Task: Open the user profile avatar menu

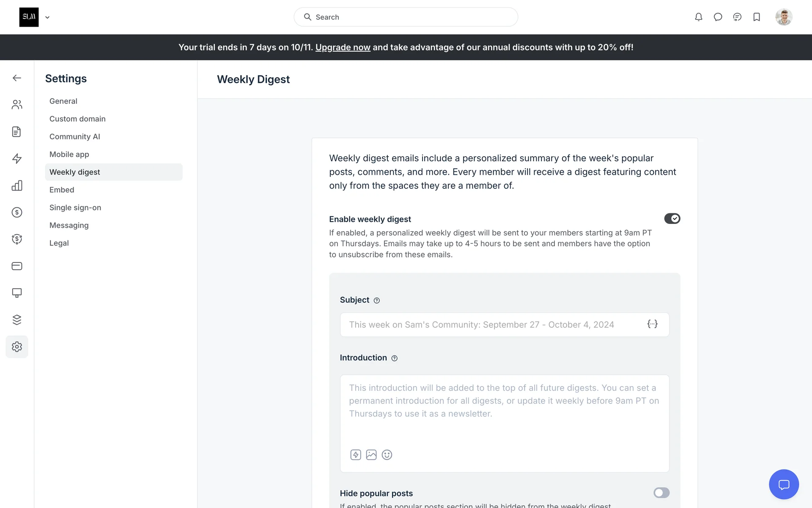Action: tap(783, 17)
